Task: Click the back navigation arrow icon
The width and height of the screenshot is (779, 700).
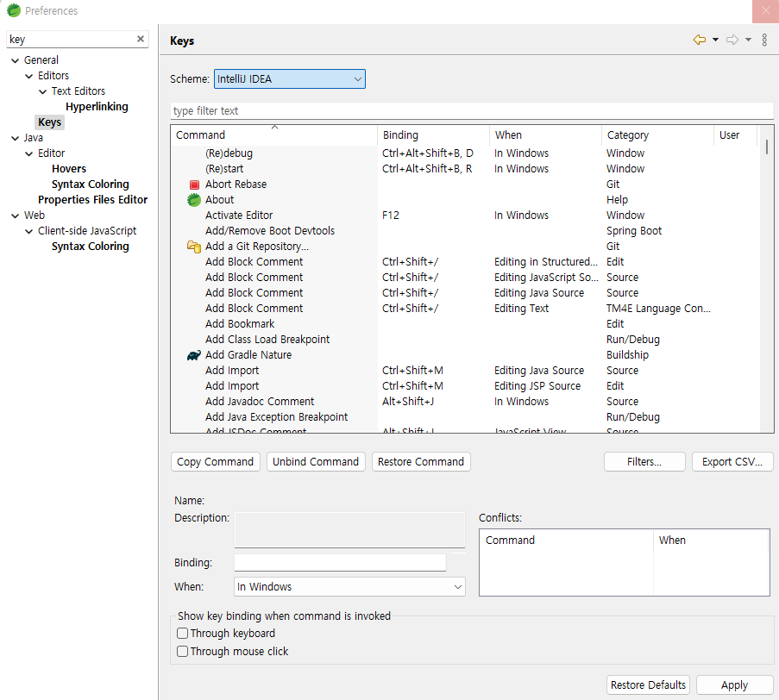Action: coord(699,40)
